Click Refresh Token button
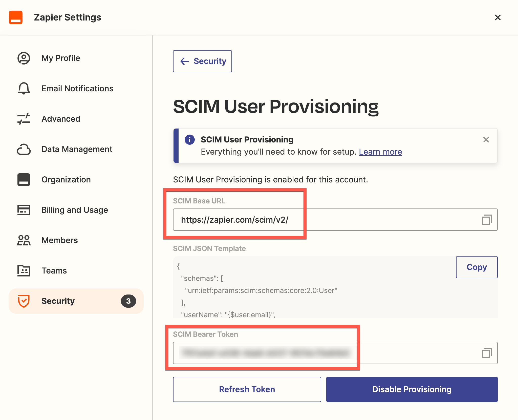The height and width of the screenshot is (420, 518). click(x=247, y=389)
